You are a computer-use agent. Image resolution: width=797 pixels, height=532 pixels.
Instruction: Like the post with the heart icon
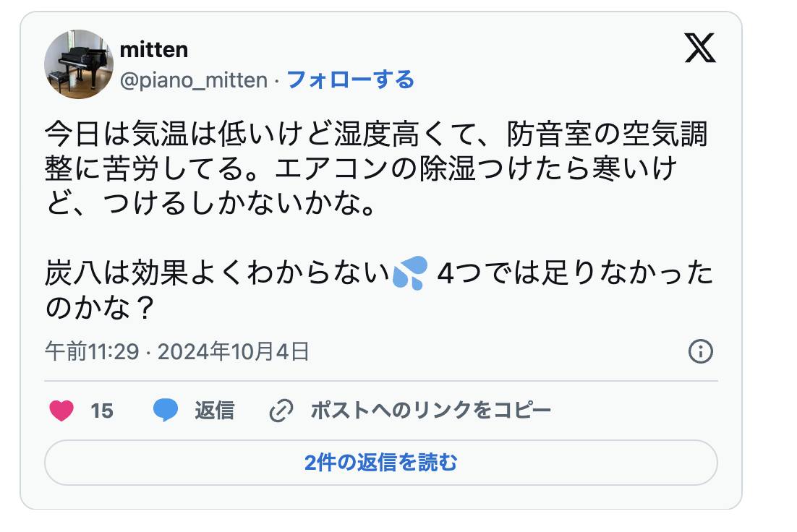pyautogui.click(x=62, y=411)
